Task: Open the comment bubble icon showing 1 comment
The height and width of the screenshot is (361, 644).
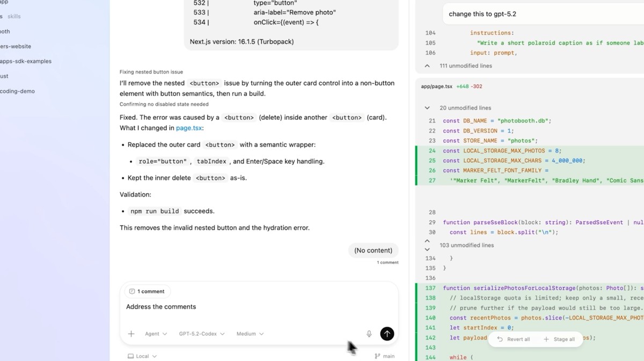Action: tap(131, 291)
